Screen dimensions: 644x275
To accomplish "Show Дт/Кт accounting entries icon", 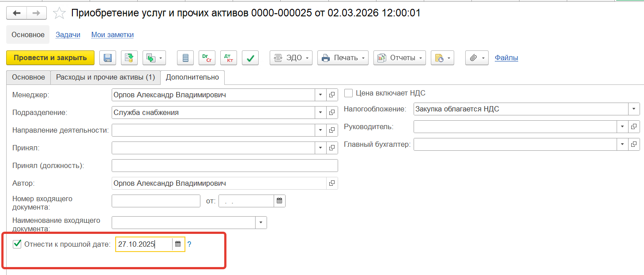I will 229,58.
